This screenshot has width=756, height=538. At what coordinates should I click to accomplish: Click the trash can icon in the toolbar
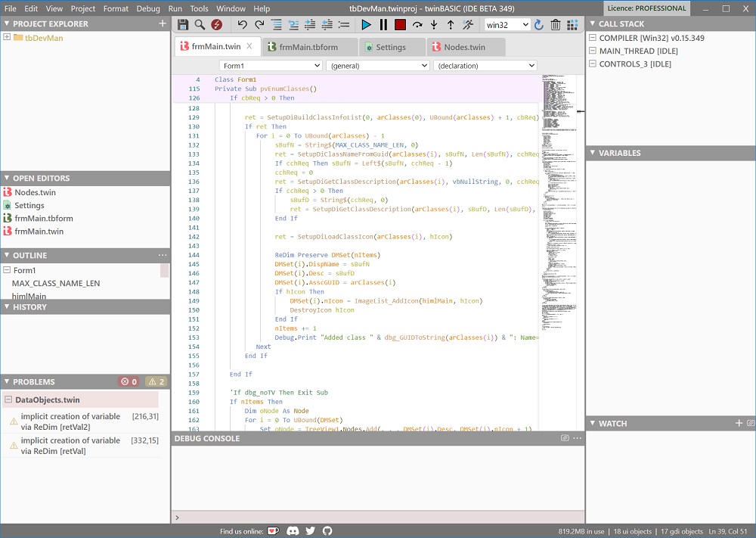click(x=556, y=25)
